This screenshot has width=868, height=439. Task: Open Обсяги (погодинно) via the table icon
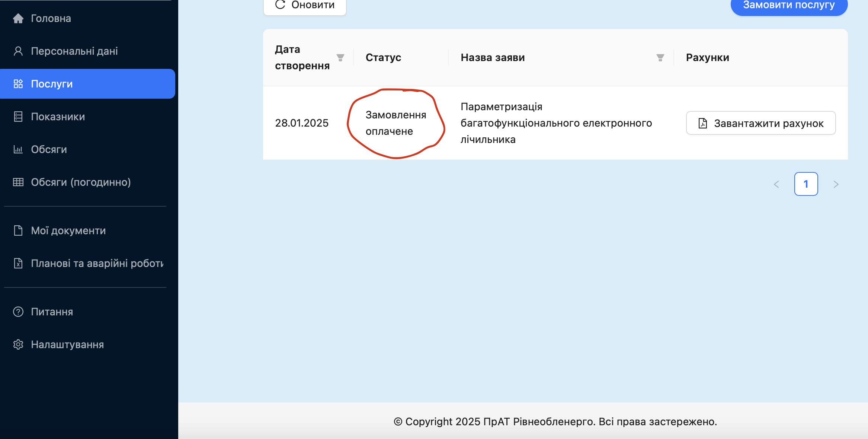19,182
